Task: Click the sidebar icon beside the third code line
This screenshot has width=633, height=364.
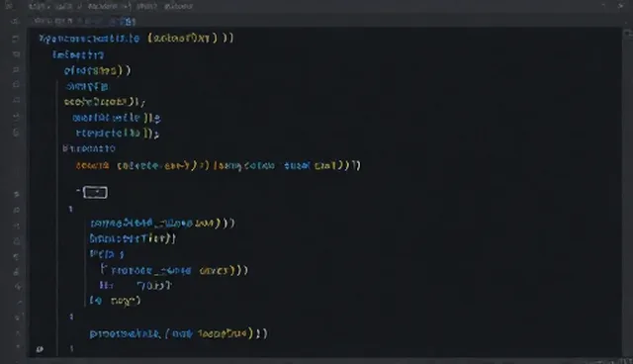Action: point(16,70)
